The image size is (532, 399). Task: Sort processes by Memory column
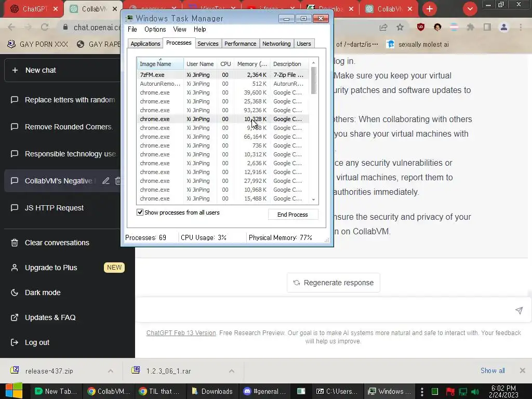click(252, 64)
